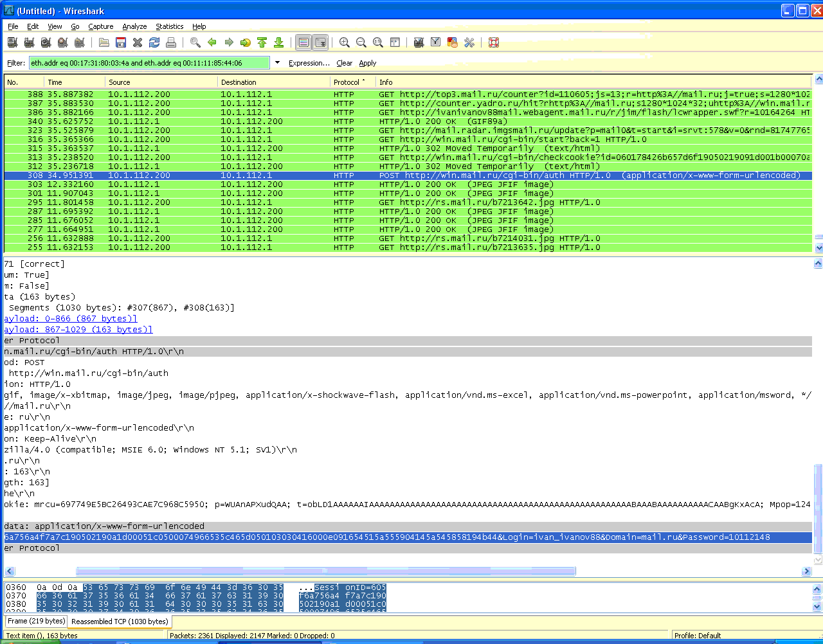Click the Apply filter button
The width and height of the screenshot is (823, 644).
pos(368,63)
